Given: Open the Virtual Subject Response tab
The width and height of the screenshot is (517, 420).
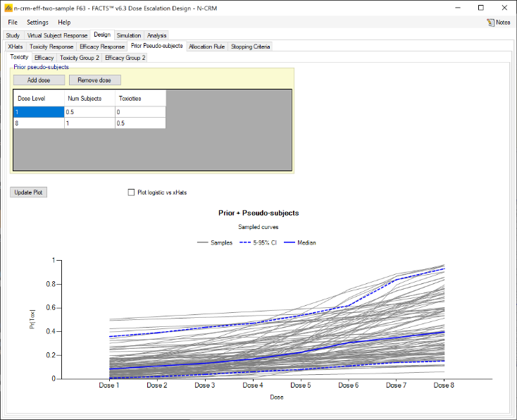Looking at the screenshot, I should [57, 35].
